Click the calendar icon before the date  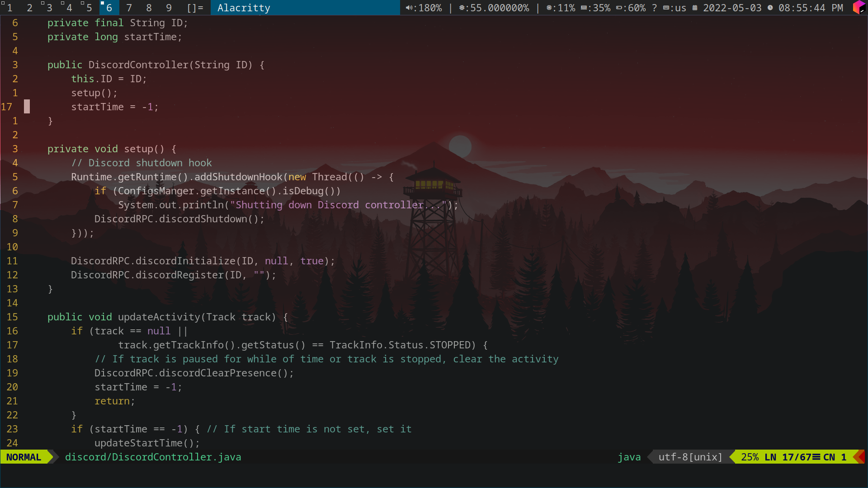click(695, 8)
